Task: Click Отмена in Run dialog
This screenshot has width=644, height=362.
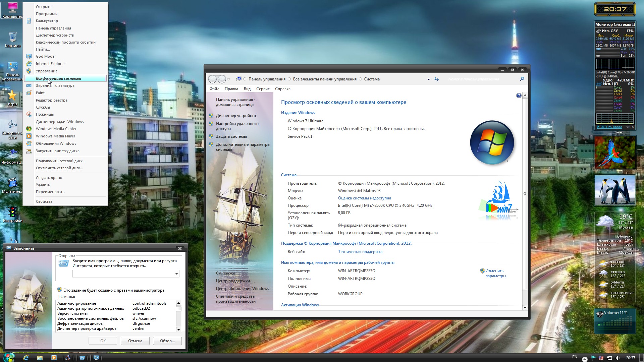Action: 135,341
